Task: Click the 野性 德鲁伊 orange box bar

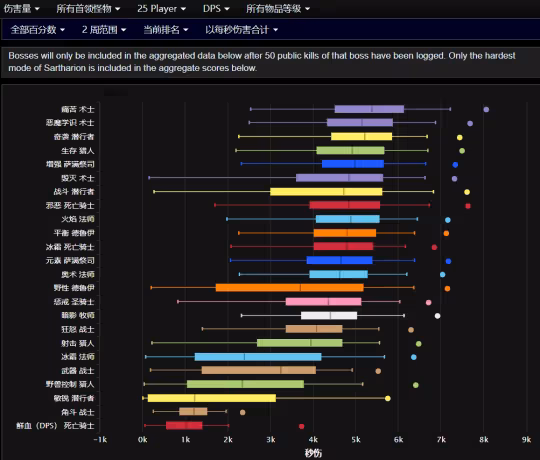Action: 290,288
